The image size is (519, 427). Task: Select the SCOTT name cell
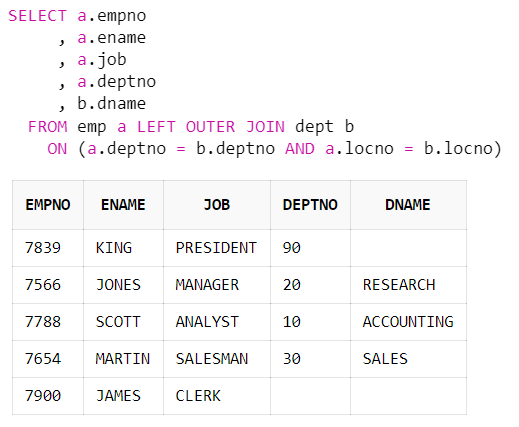[x=123, y=322]
